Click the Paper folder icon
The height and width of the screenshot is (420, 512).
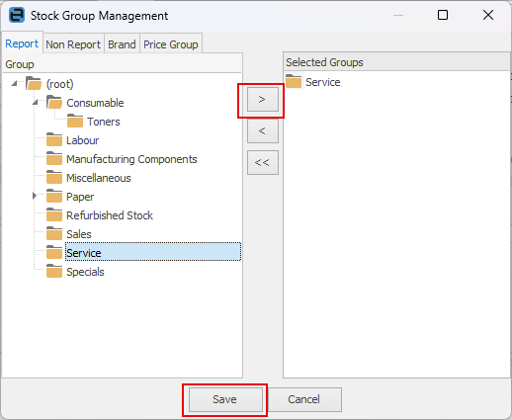[54, 197]
